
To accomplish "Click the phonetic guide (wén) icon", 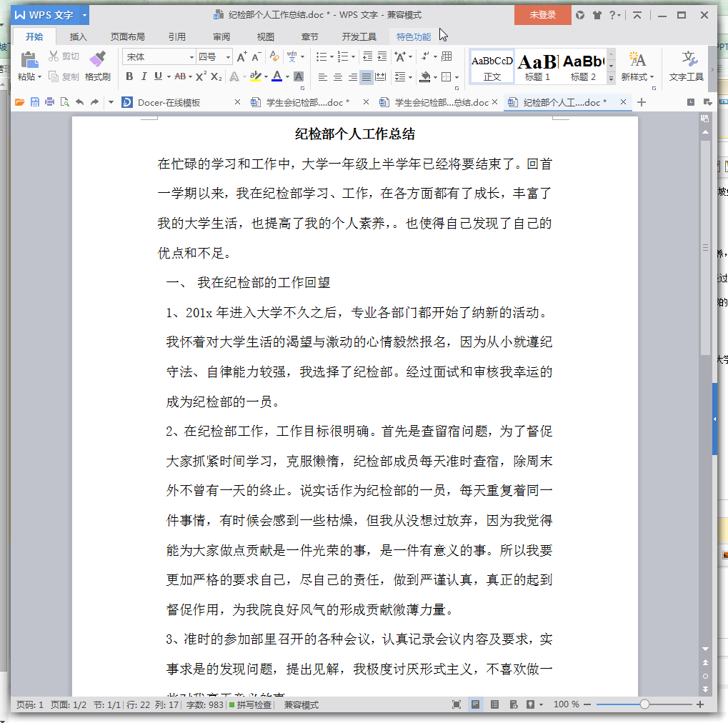I will tap(292, 56).
